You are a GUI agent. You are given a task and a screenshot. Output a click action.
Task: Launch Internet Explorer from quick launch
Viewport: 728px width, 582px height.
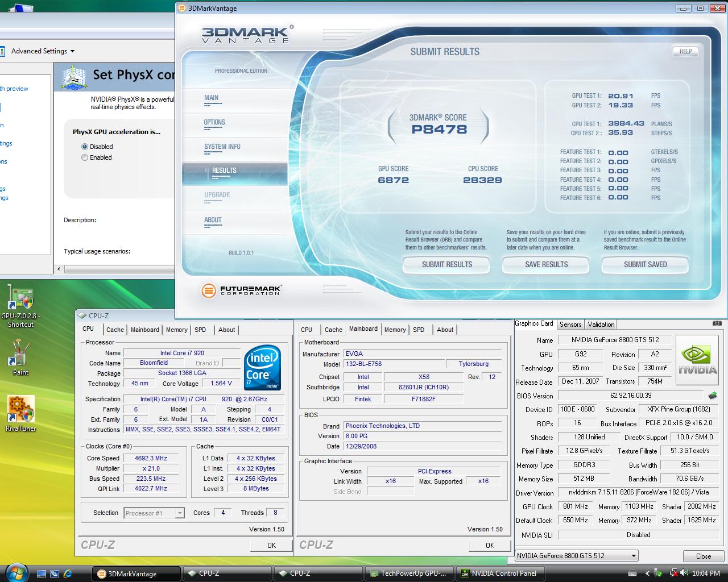(x=68, y=573)
